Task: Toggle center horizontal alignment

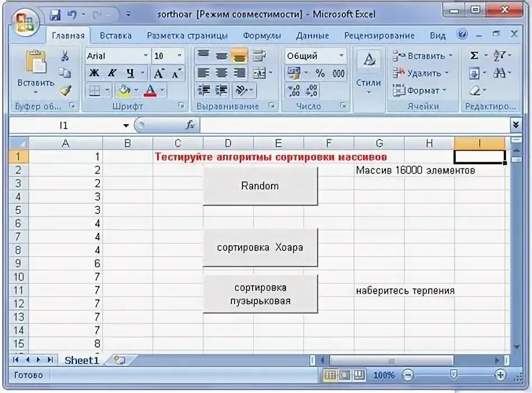Action: point(221,72)
